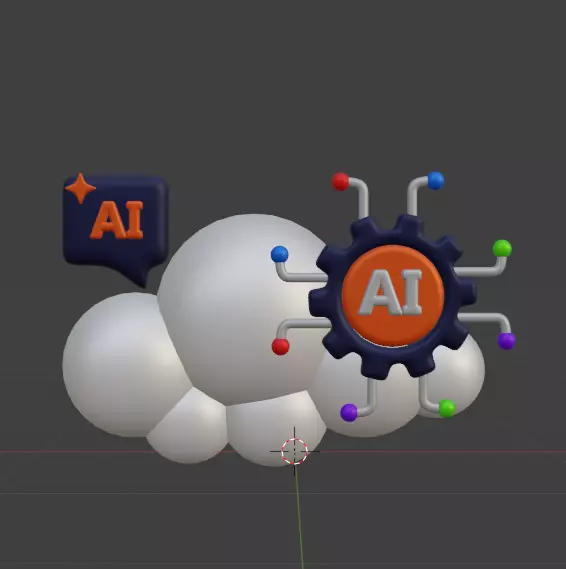Select the purple ball at gear's right side

[x=506, y=341]
